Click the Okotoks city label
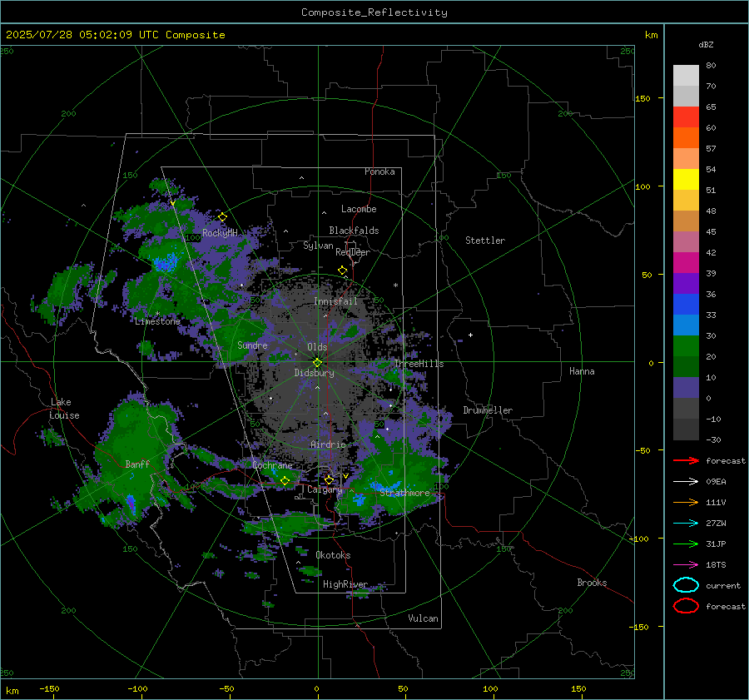 (x=333, y=555)
